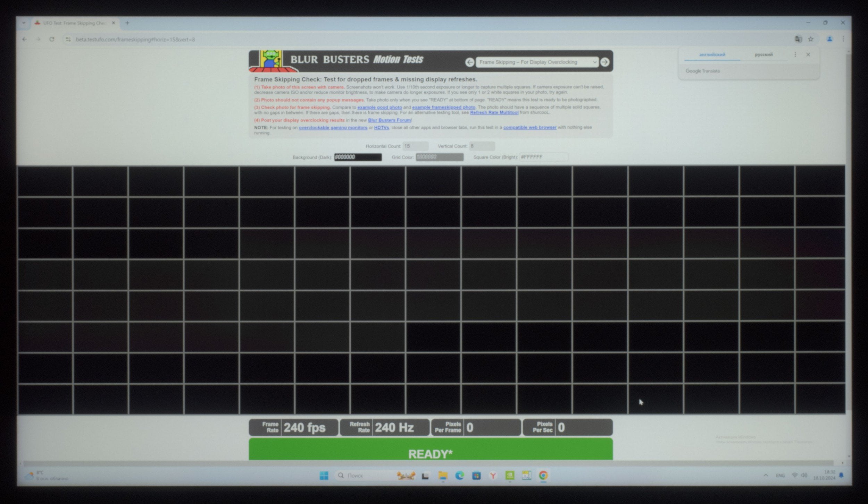Open the notifications bell icon
Viewport: 868px width, 504px height.
[x=842, y=476]
